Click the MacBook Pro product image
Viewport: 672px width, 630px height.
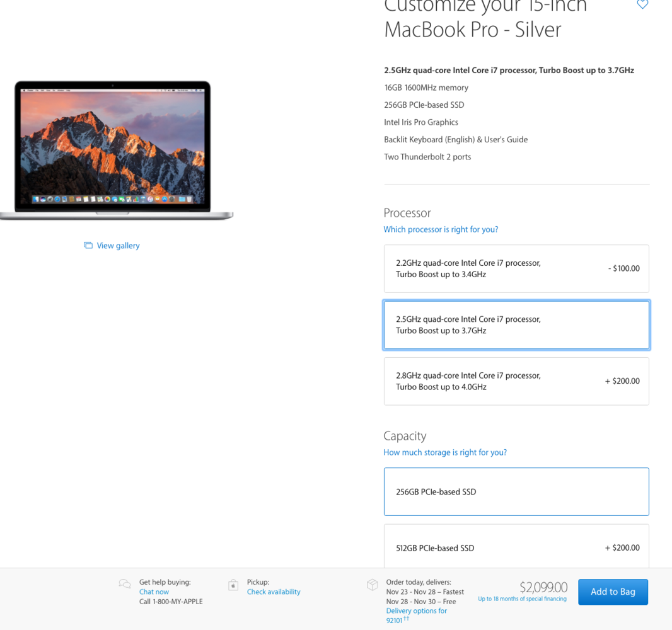[112, 148]
